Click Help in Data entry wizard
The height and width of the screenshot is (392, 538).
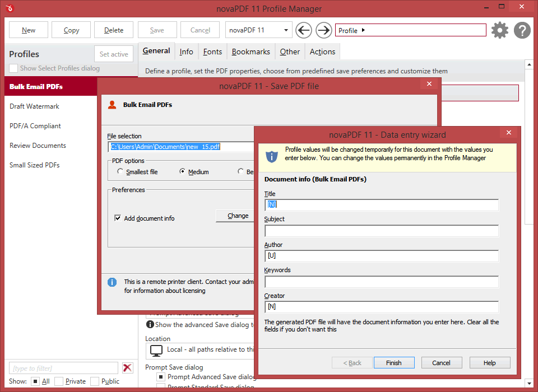[x=490, y=362]
